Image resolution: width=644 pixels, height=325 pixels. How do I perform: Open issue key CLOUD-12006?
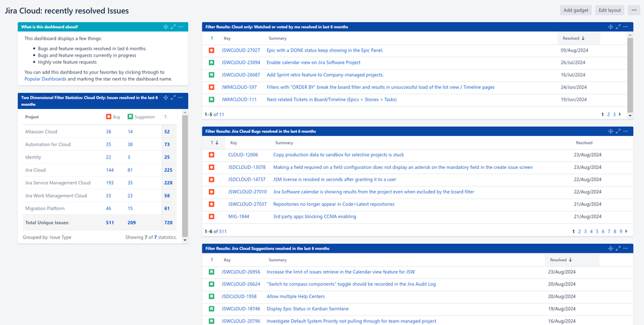243,155
